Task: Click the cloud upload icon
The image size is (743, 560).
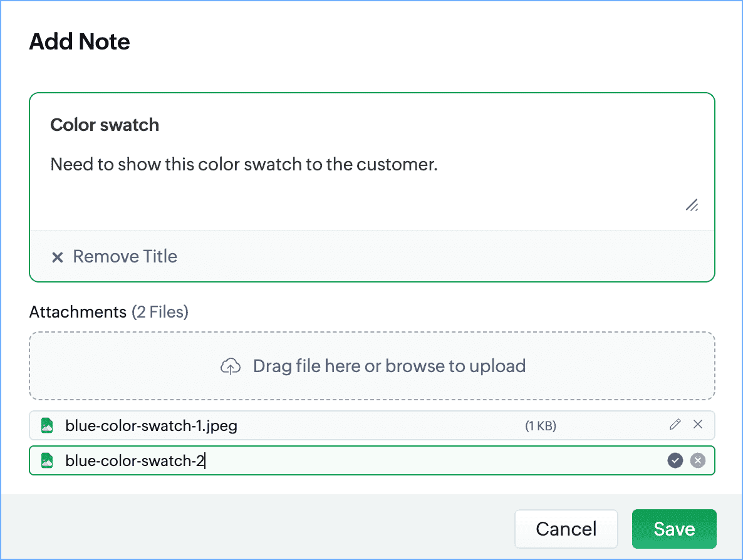Action: coord(231,366)
